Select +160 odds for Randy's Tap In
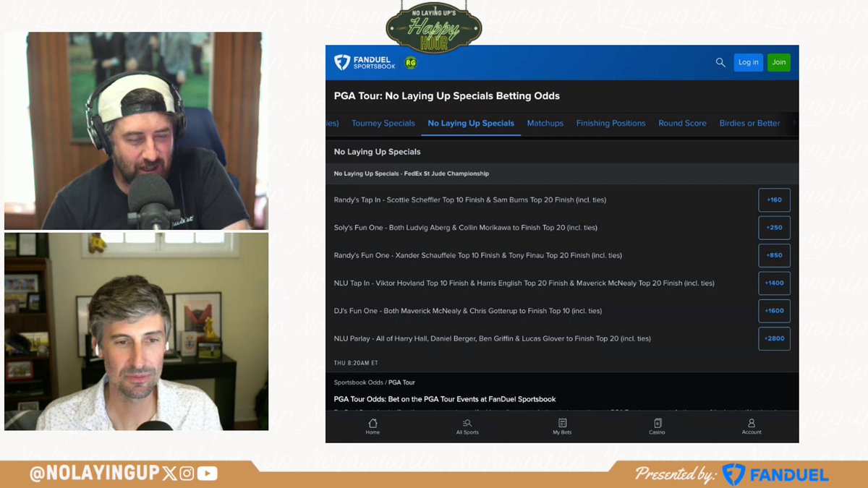The width and height of the screenshot is (868, 488). click(x=774, y=200)
